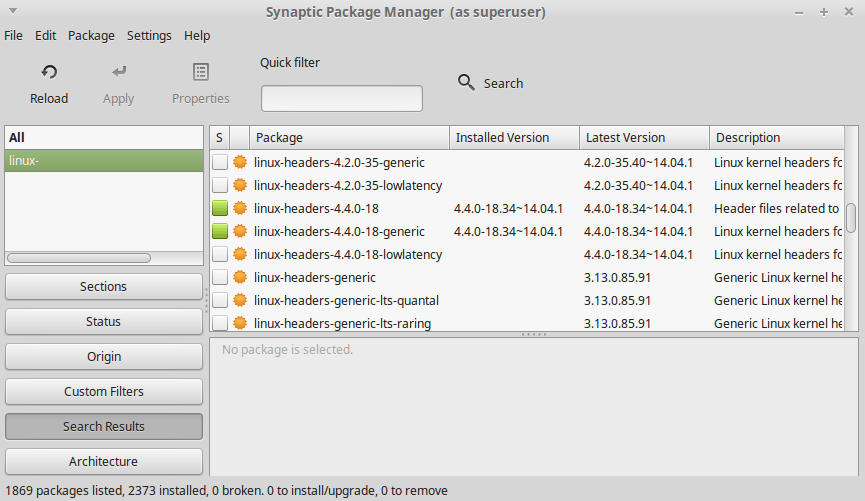The height and width of the screenshot is (501, 865).
Task: Toggle installed status box of linux-headers-4.4.0-18
Action: tap(220, 208)
